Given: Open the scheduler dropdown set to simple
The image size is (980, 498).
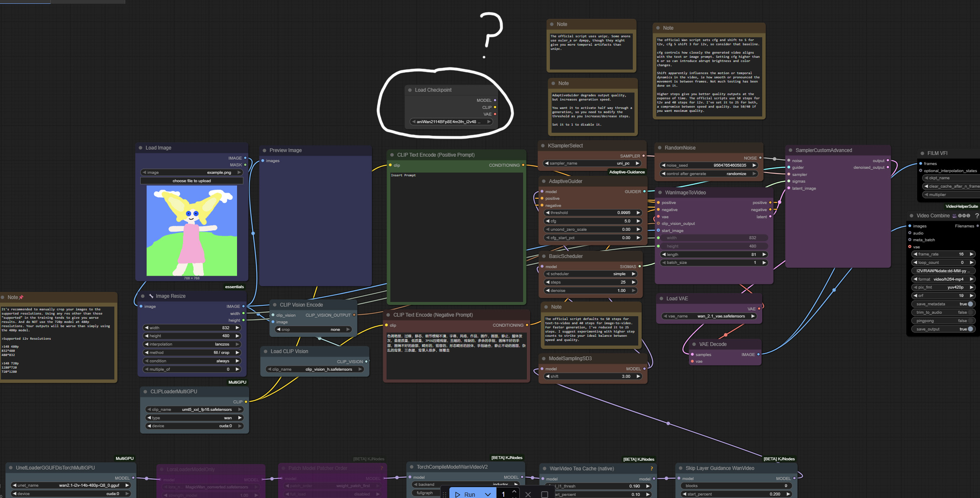Looking at the screenshot, I should pos(591,274).
